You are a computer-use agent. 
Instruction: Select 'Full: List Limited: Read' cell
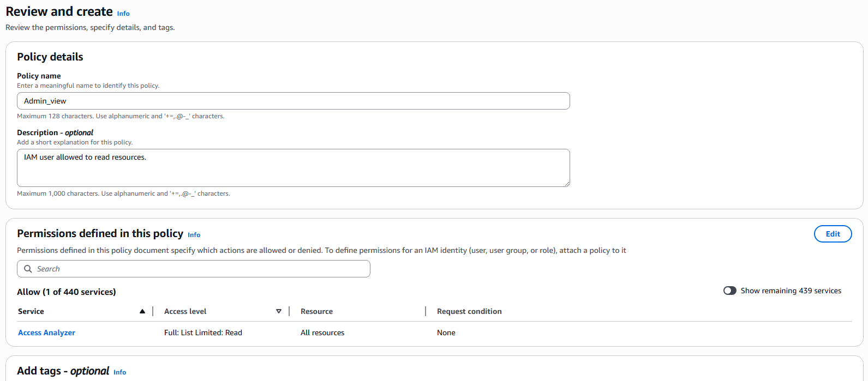pos(203,332)
